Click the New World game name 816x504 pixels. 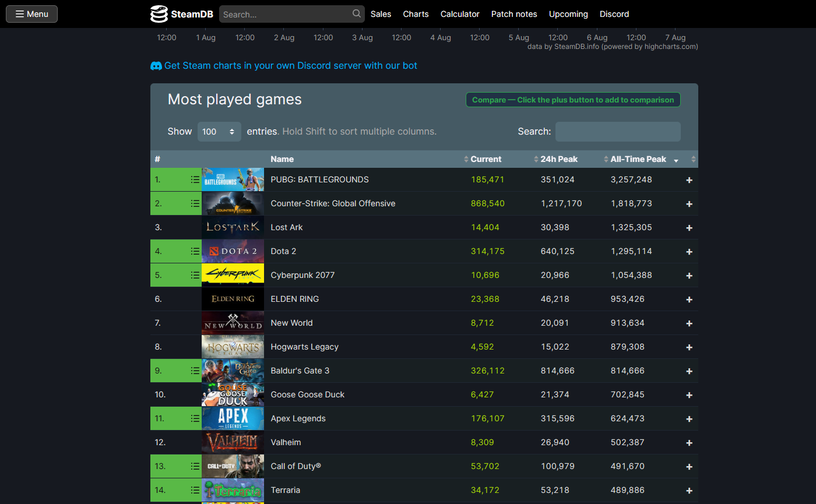(x=292, y=323)
